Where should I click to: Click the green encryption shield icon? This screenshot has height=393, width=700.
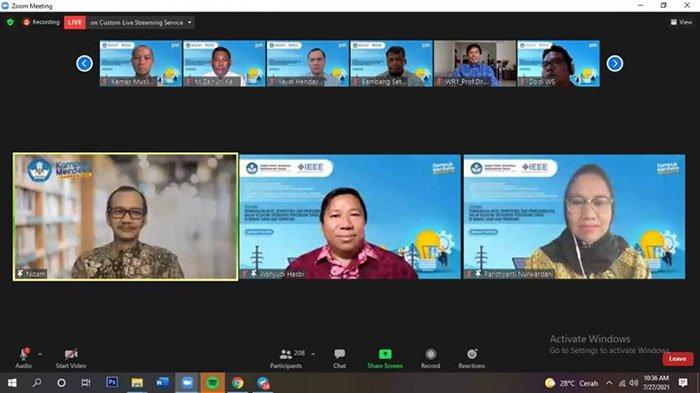[x=10, y=22]
